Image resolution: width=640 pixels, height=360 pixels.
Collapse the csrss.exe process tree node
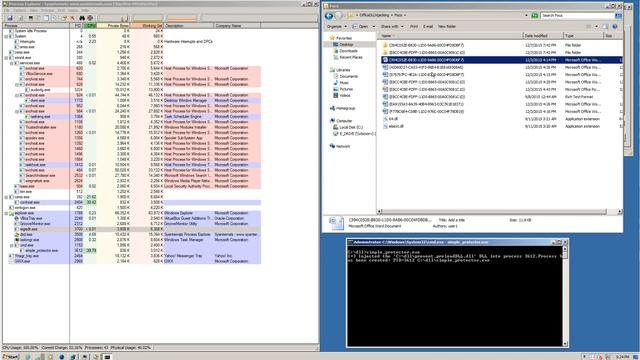[6, 197]
